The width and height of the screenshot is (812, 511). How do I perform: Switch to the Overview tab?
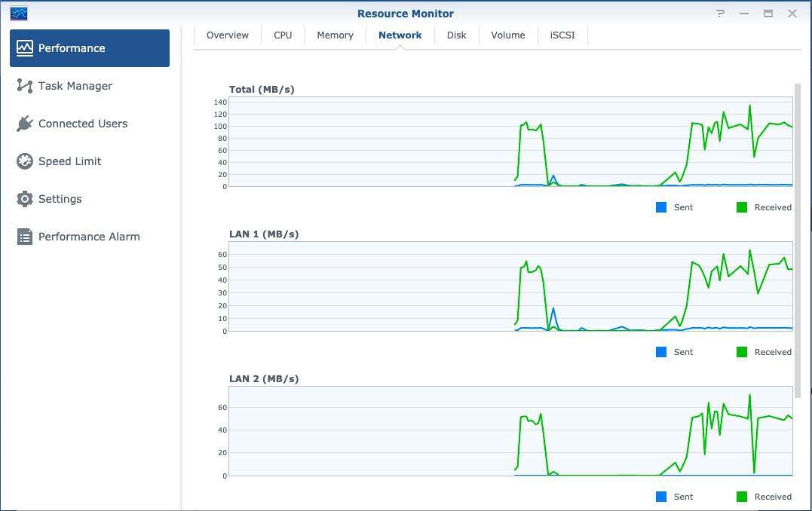(x=228, y=35)
